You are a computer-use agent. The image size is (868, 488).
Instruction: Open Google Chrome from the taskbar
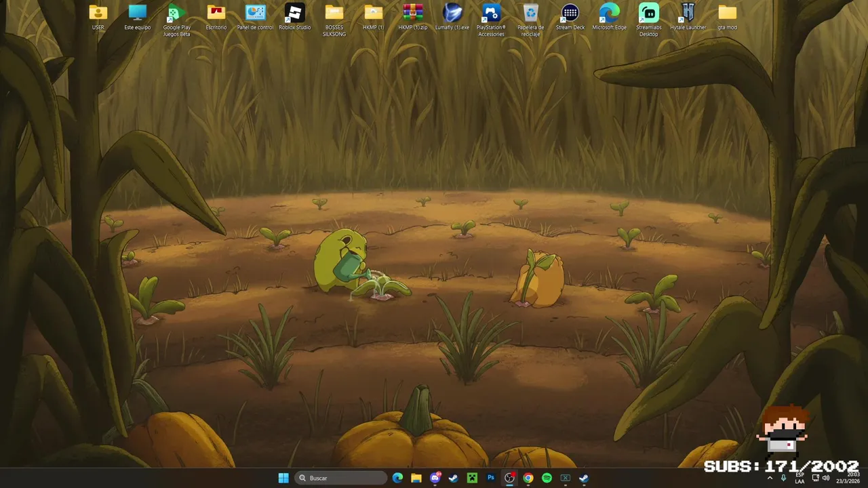tap(528, 478)
